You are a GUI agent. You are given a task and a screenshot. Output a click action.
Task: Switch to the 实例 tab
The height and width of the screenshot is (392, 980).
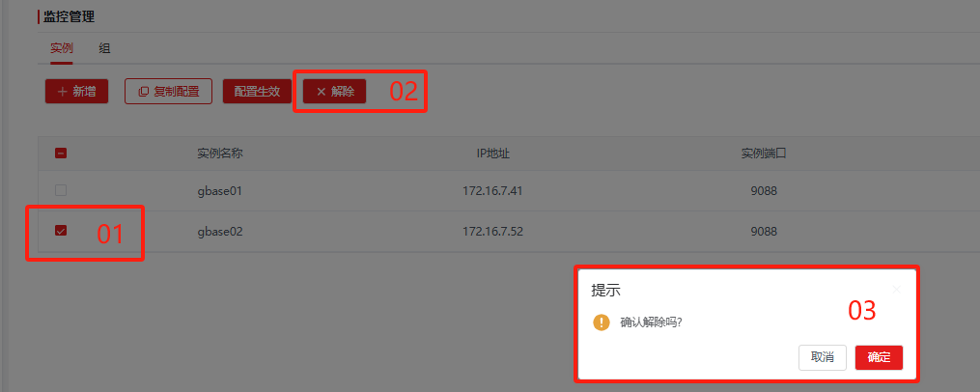62,48
